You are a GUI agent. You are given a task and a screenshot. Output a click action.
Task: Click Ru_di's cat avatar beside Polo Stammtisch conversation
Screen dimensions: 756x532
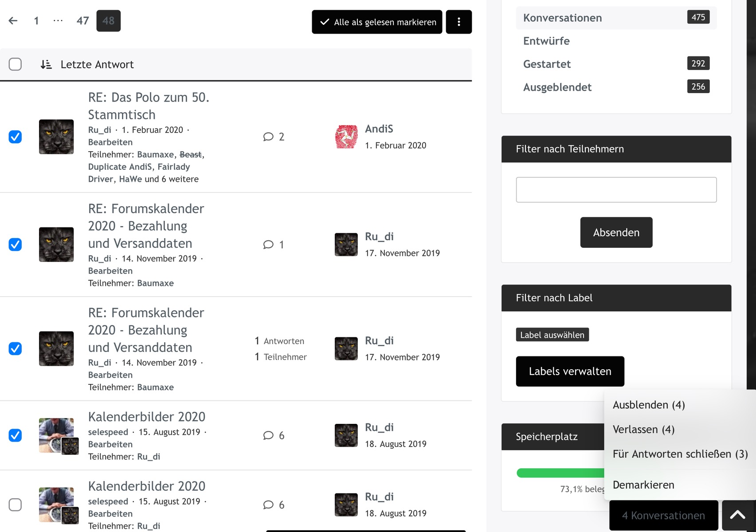(56, 137)
